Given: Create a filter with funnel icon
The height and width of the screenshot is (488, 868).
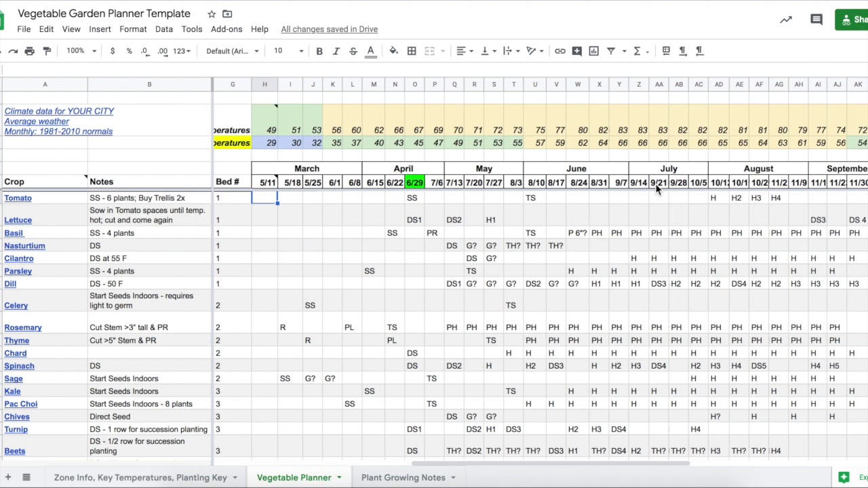Looking at the screenshot, I should [611, 51].
